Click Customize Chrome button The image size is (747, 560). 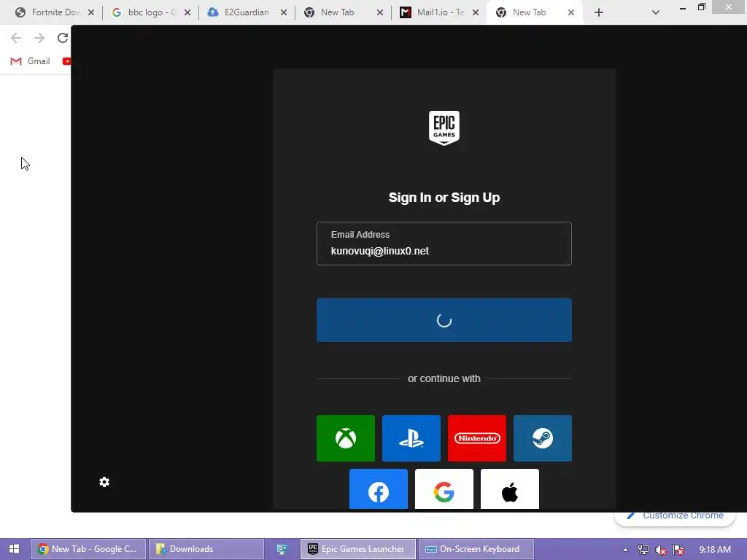tap(675, 516)
